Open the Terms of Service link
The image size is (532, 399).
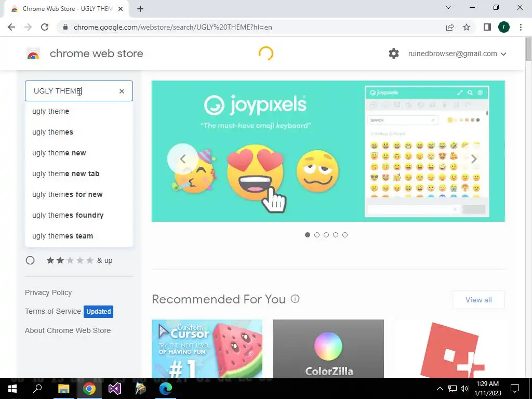pyautogui.click(x=52, y=311)
